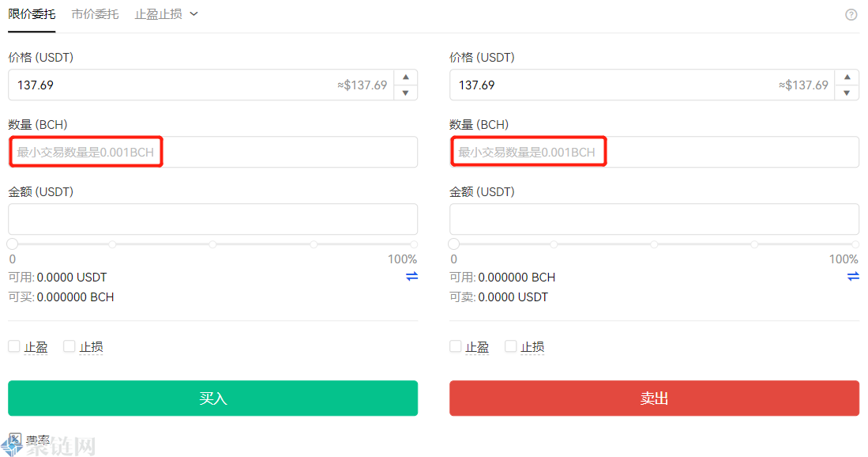Viewport: 868px width, 457px height.
Task: Set sell slider to 50% midpoint mark
Action: click(654, 244)
